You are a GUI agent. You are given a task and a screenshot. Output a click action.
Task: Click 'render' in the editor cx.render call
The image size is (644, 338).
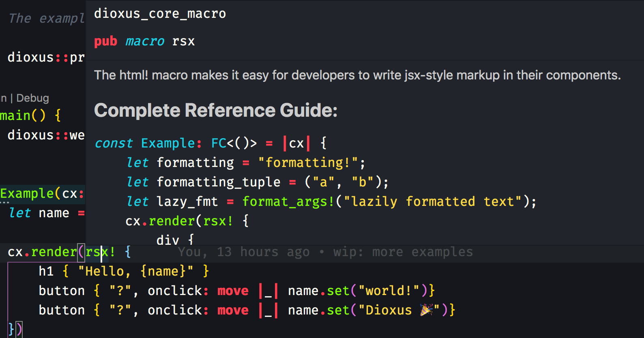(54, 252)
